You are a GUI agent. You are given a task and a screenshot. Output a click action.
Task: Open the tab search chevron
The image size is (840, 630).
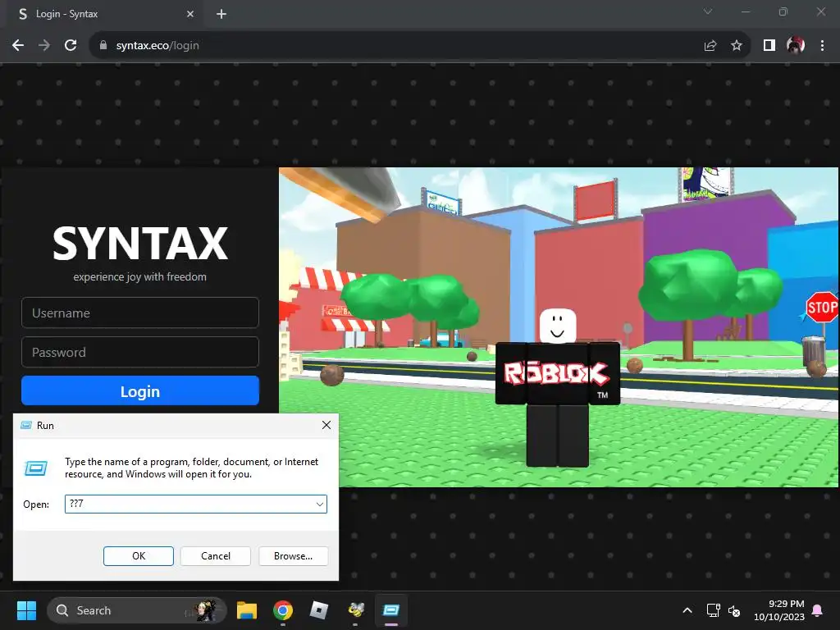pos(708,11)
